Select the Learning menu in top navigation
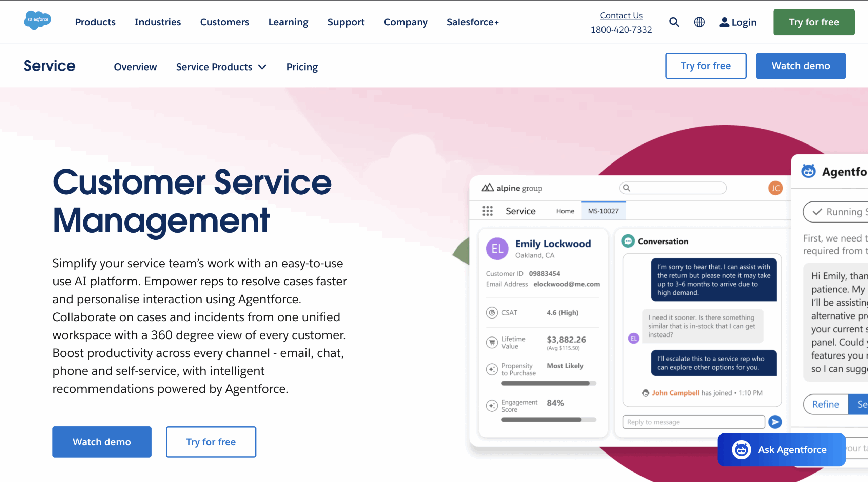This screenshot has width=868, height=482. click(288, 22)
